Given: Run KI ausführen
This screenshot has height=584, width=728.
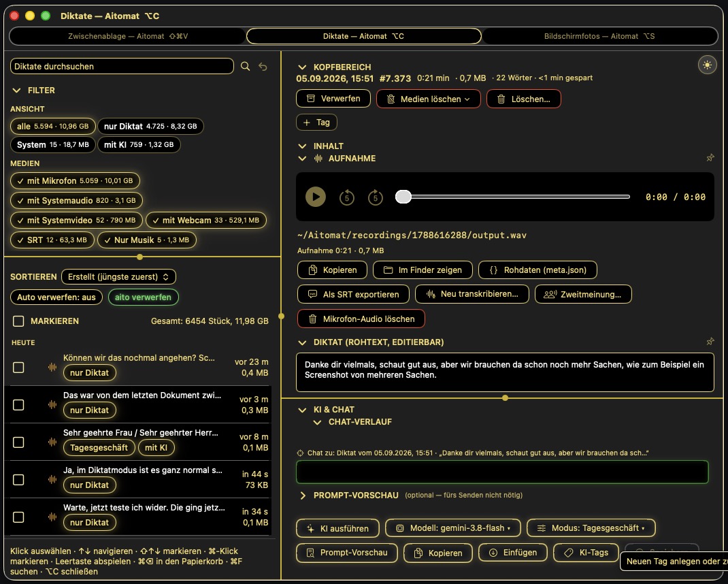Looking at the screenshot, I should click(337, 528).
